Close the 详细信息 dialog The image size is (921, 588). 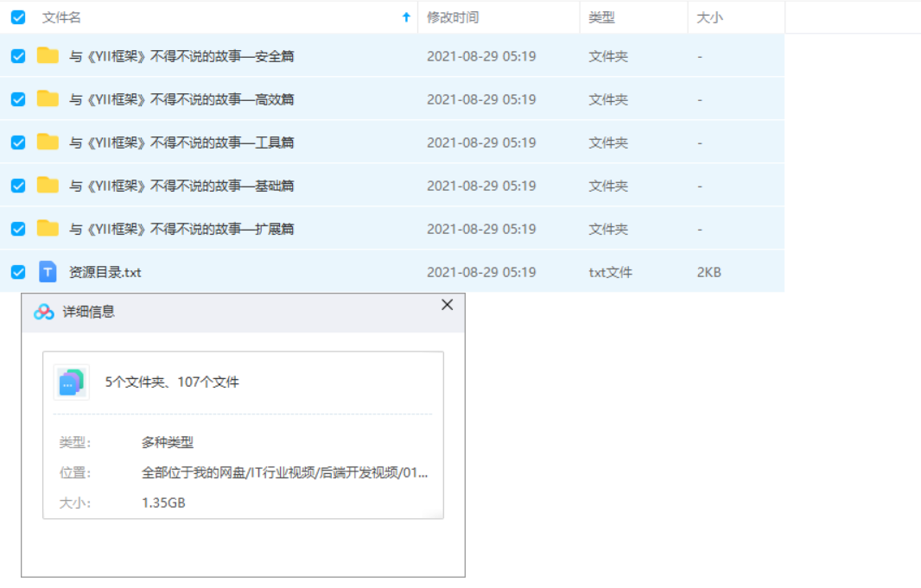click(x=447, y=305)
